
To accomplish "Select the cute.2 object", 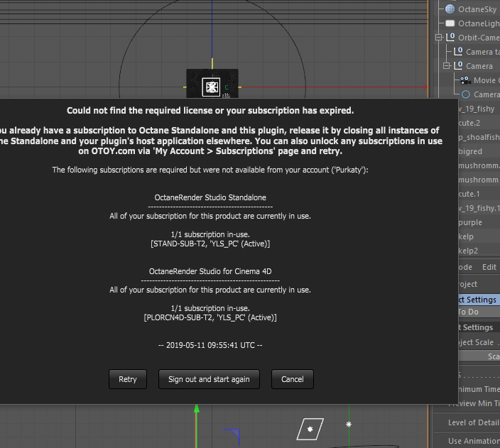I will pos(469,123).
